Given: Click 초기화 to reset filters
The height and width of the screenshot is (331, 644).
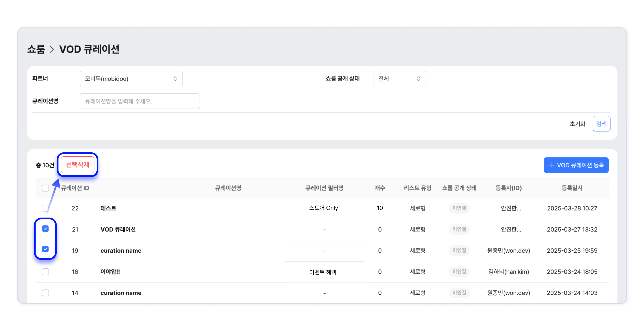Looking at the screenshot, I should (577, 124).
